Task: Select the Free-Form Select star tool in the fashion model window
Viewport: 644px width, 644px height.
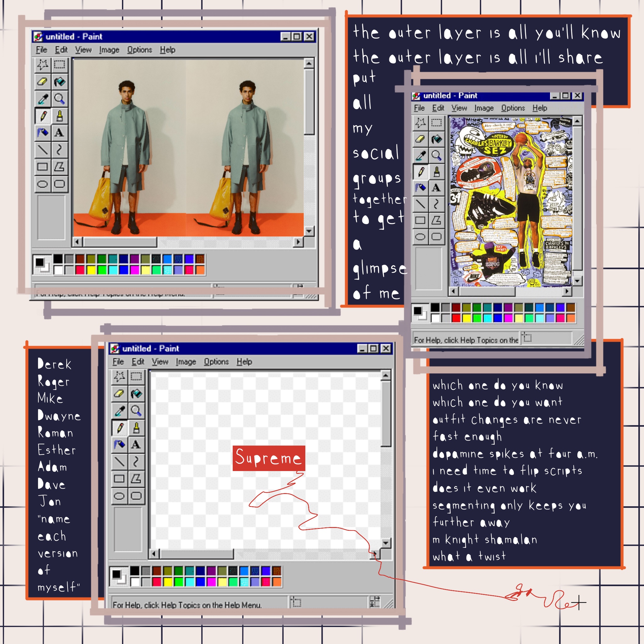Action: (42, 64)
